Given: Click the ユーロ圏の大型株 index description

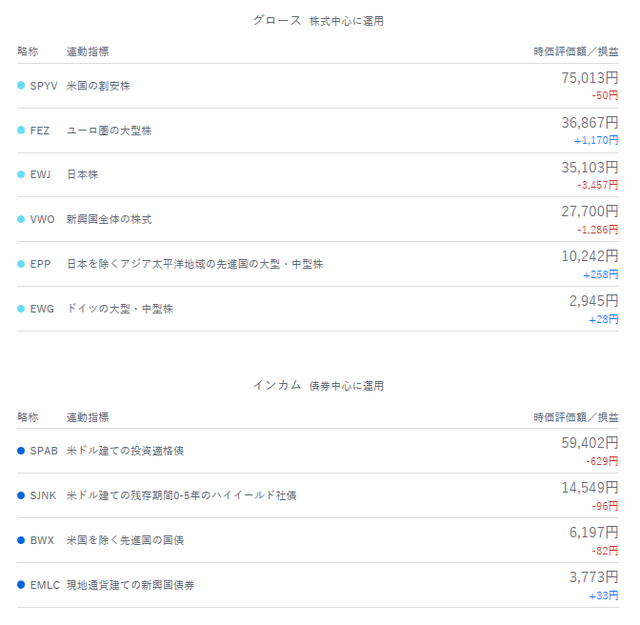Looking at the screenshot, I should tap(109, 130).
